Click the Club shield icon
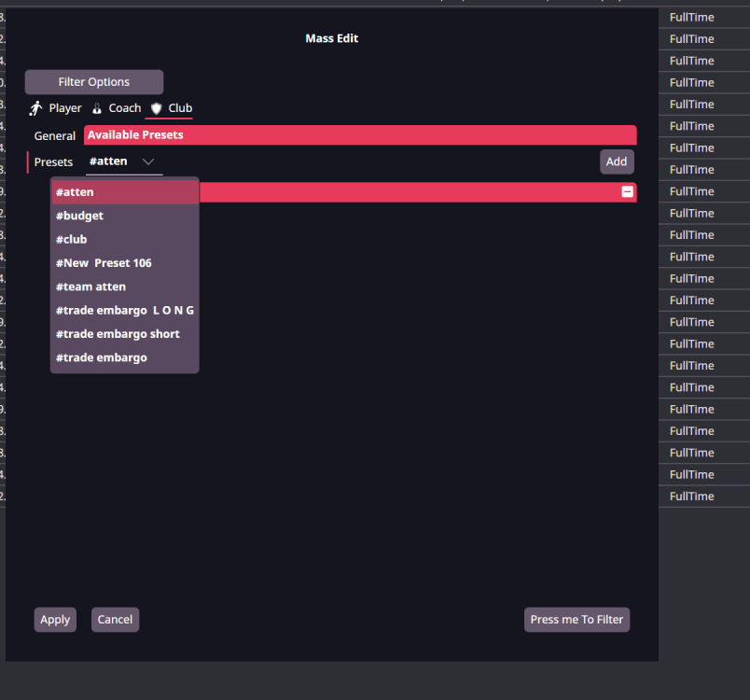The height and width of the screenshot is (700, 750). pyautogui.click(x=155, y=108)
